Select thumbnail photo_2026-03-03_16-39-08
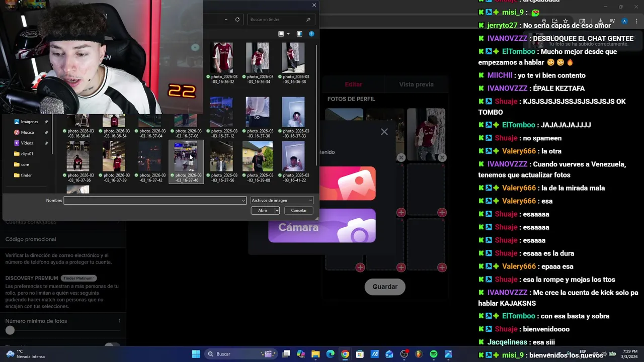644x362 pixels. point(258,156)
